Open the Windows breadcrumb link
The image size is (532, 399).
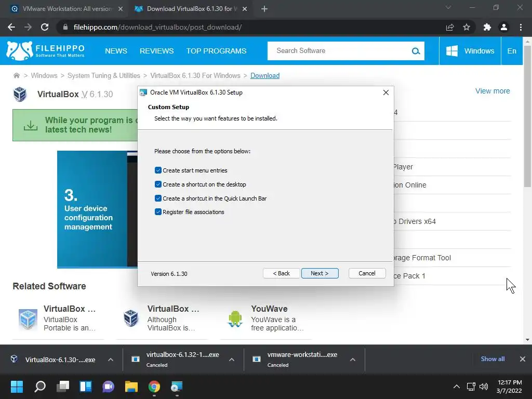point(44,75)
